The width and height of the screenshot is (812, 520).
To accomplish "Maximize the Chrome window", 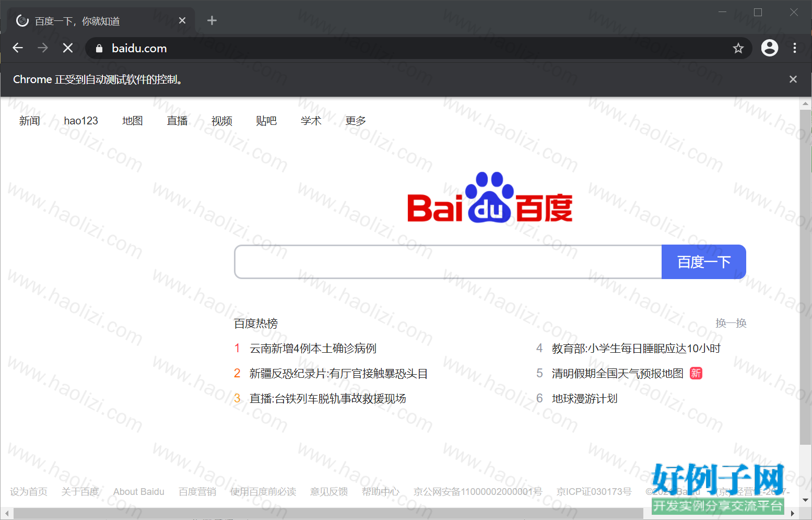I will 758,12.
